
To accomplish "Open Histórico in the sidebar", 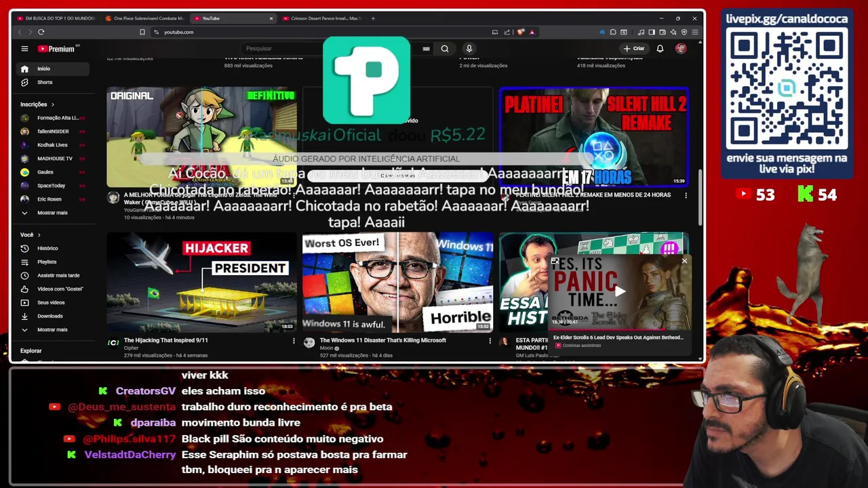I will tap(53, 248).
